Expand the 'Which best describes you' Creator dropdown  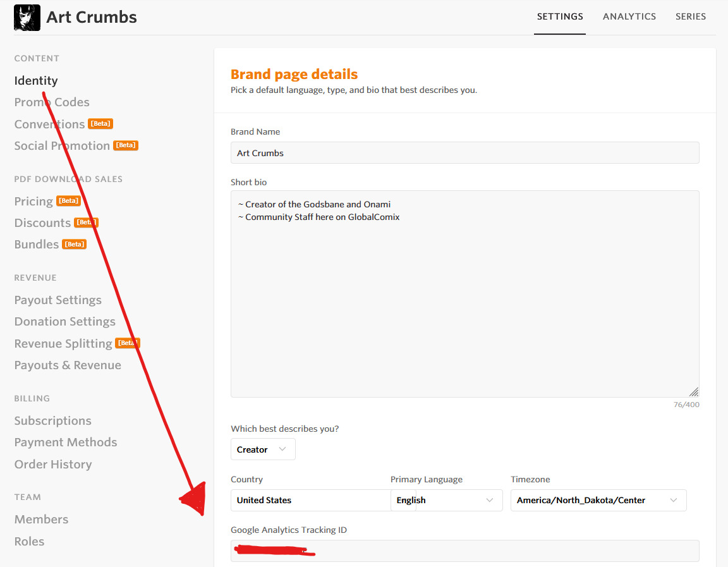[263, 449]
